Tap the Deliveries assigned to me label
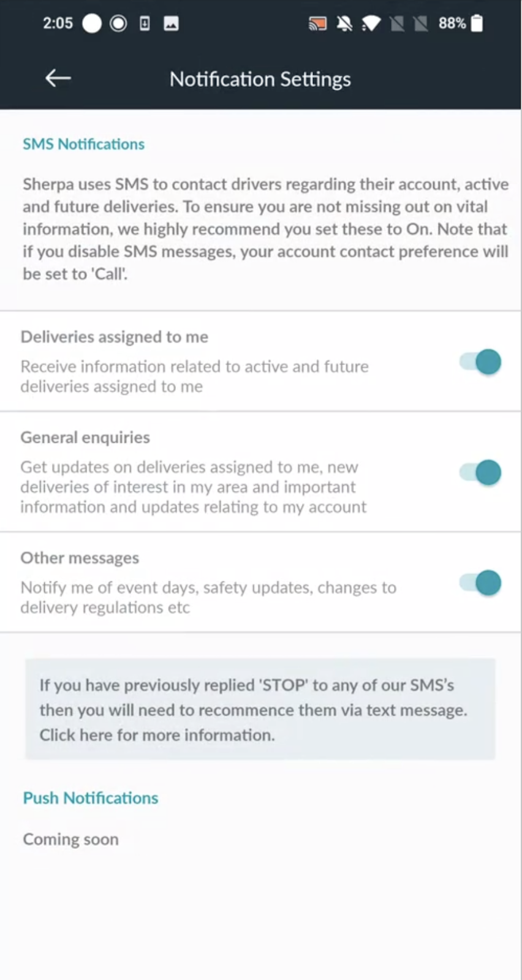Image resolution: width=522 pixels, height=980 pixels. click(x=114, y=337)
